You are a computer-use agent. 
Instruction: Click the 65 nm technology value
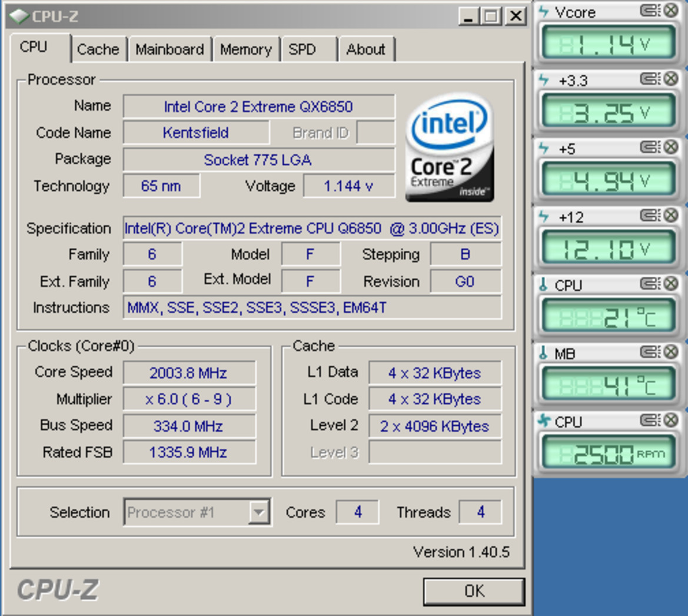(x=161, y=186)
